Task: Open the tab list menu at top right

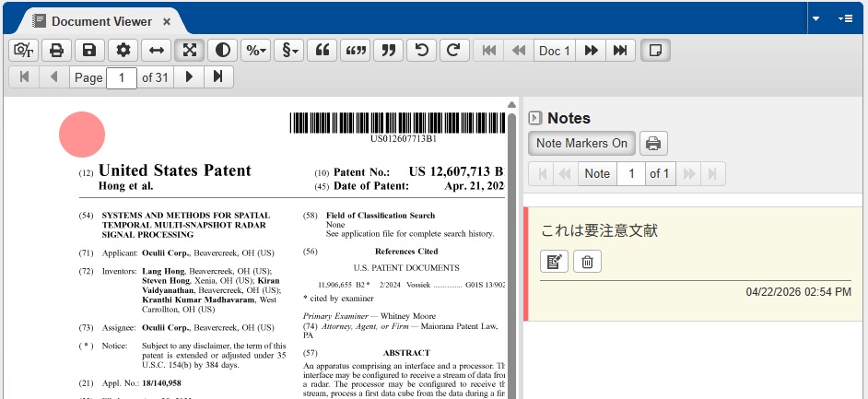Action: [x=845, y=19]
